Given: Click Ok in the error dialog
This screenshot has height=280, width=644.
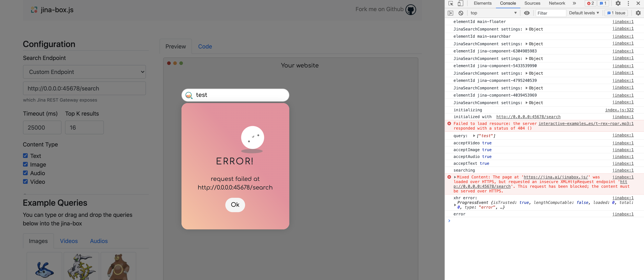Looking at the screenshot, I should [x=235, y=205].
